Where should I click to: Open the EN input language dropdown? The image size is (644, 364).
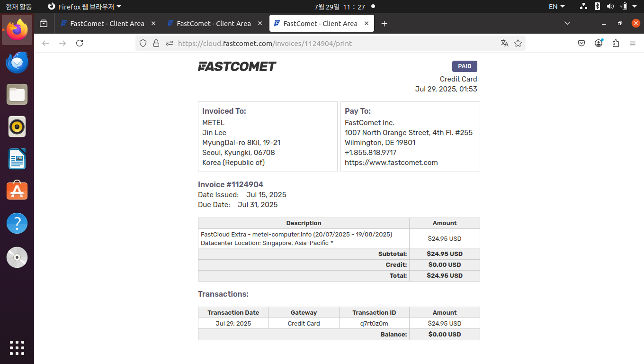[x=556, y=7]
